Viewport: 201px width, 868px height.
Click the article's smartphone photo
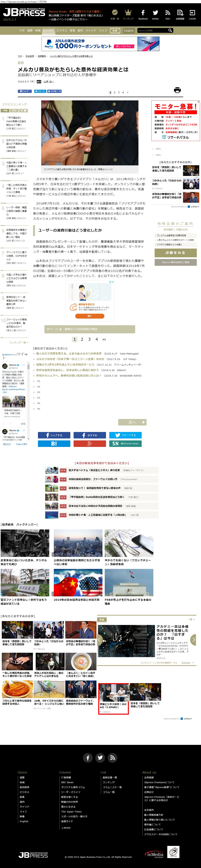pos(90,133)
